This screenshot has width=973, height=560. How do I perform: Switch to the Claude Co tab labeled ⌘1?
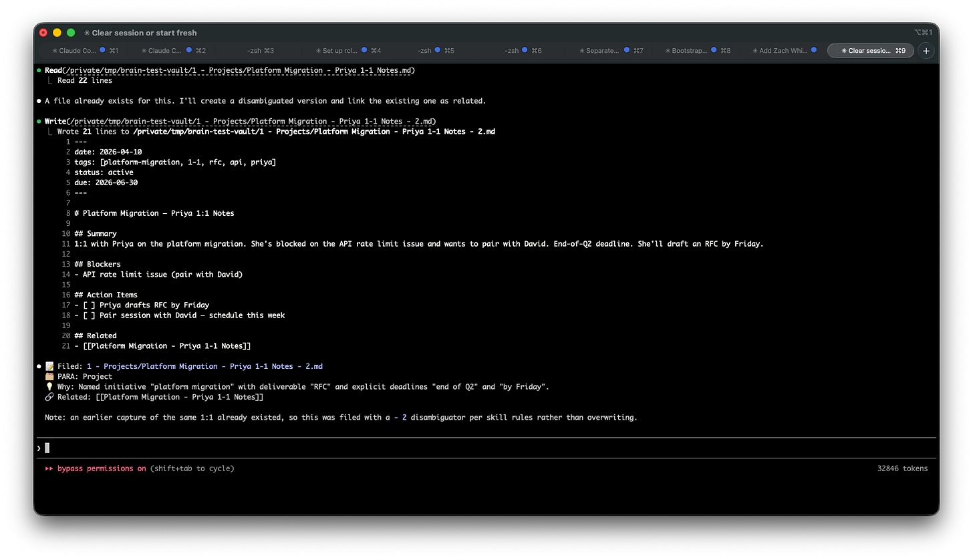(x=86, y=51)
